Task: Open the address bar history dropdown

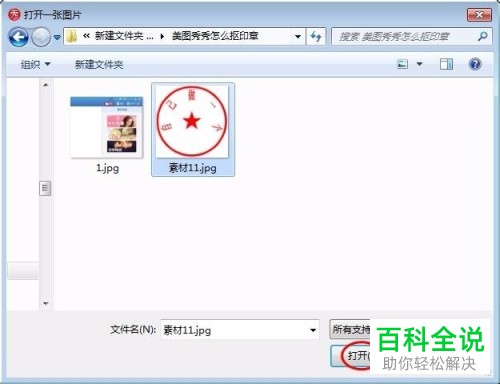Action: tap(298, 36)
